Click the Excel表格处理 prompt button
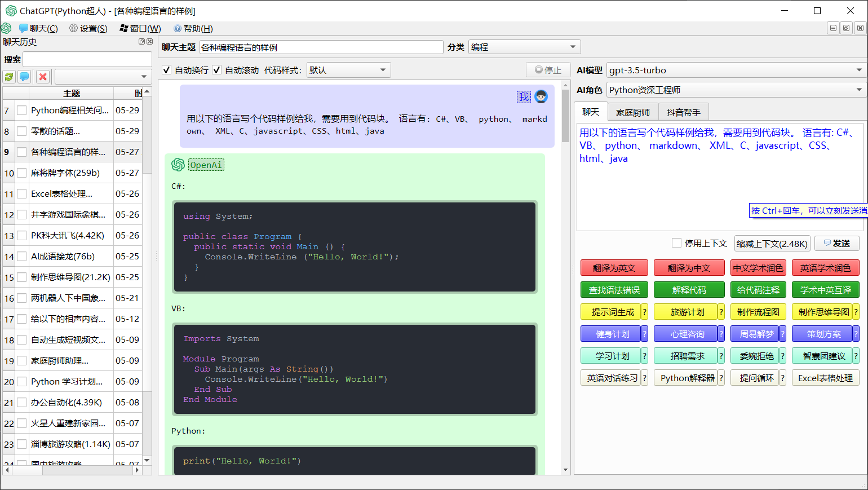868x490 pixels. tap(826, 378)
